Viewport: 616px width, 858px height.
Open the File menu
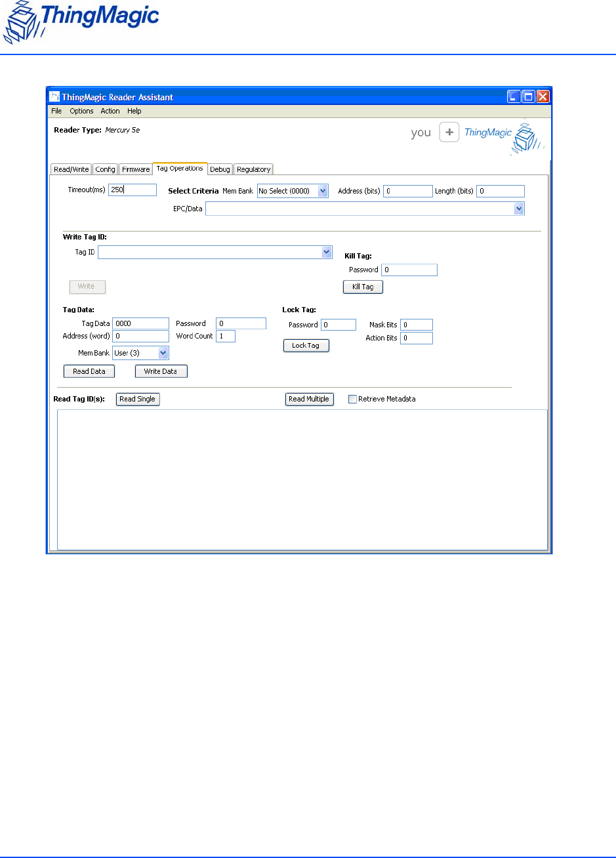[56, 111]
